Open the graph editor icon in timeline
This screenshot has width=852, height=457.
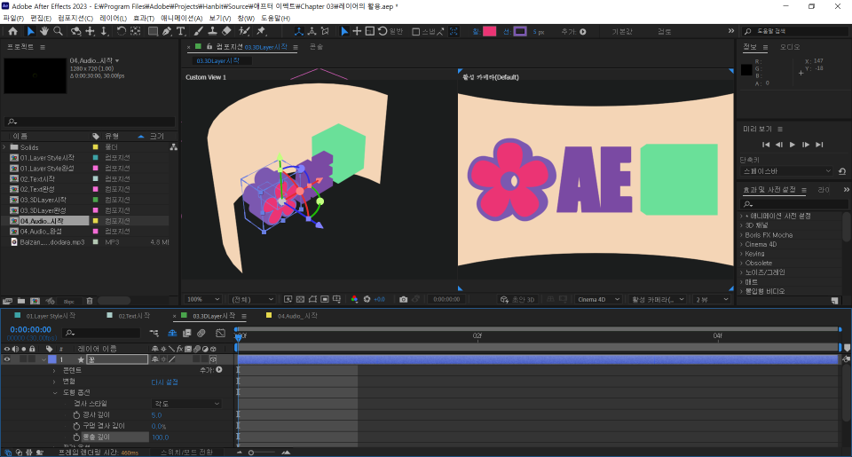[x=220, y=333]
